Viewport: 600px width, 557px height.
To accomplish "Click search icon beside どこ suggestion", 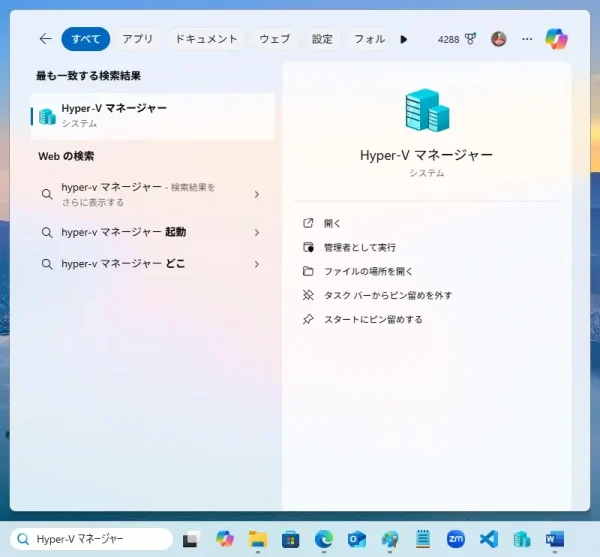I will (47, 264).
